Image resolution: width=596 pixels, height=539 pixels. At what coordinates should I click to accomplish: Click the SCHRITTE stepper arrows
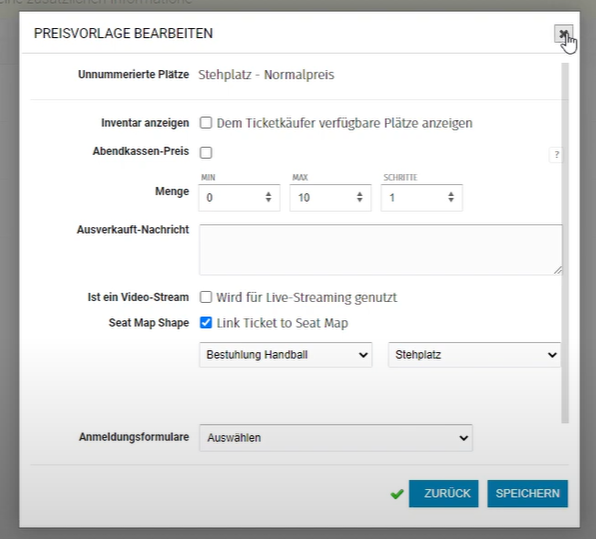point(451,197)
